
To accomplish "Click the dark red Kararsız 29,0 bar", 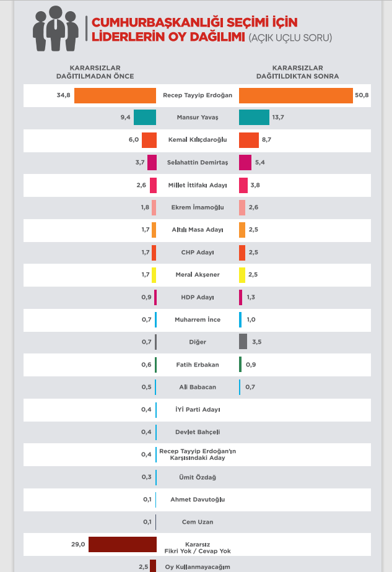I will [x=122, y=544].
